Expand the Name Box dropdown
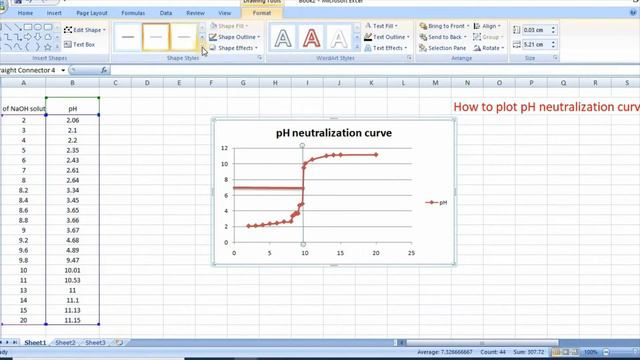640x360 pixels. pyautogui.click(x=63, y=70)
